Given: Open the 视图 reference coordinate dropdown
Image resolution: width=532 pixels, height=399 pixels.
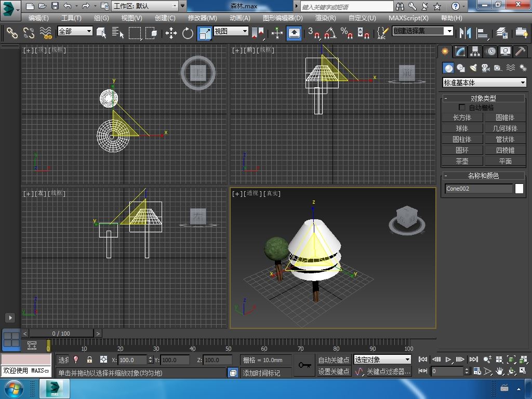Looking at the screenshot, I should (231, 31).
